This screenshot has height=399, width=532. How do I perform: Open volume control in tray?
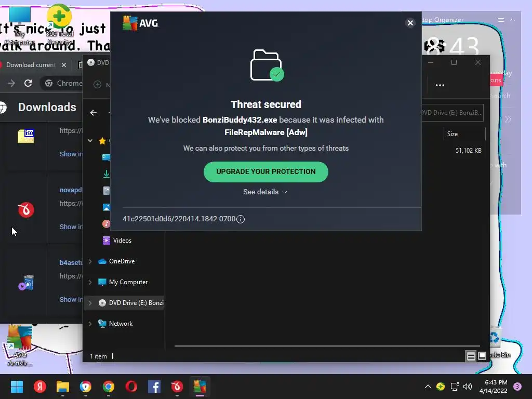tap(468, 387)
